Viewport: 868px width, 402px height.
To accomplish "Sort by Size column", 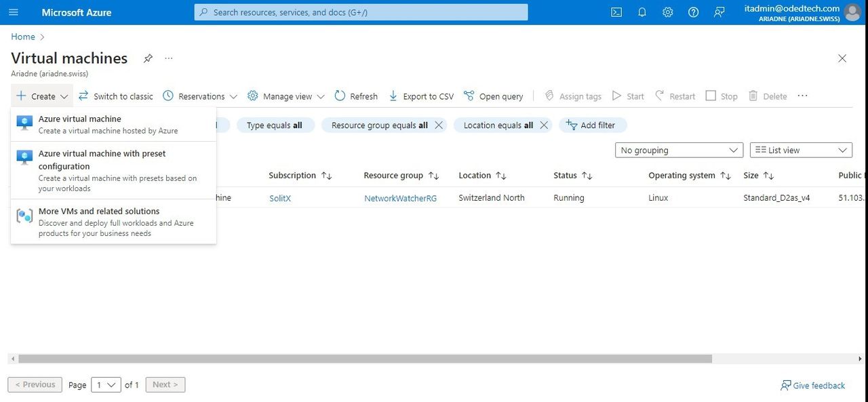I will pyautogui.click(x=759, y=176).
